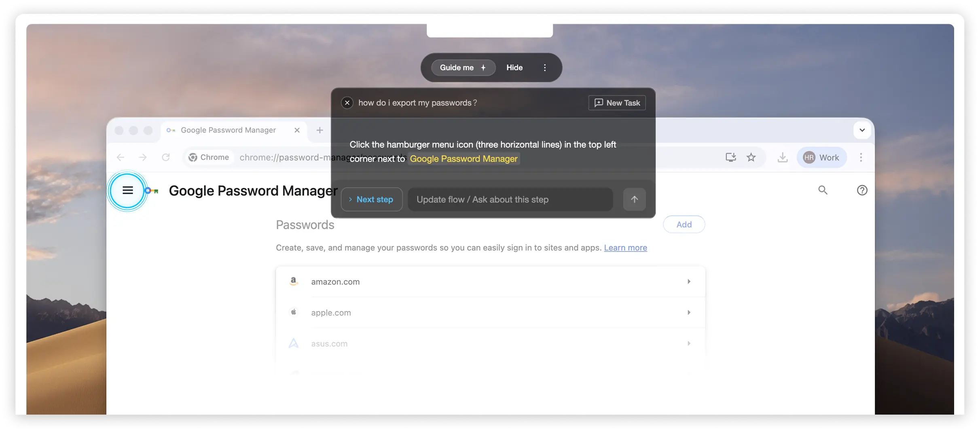This screenshot has height=432, width=980.
Task: Click Next step in the guide panel
Action: pos(371,199)
